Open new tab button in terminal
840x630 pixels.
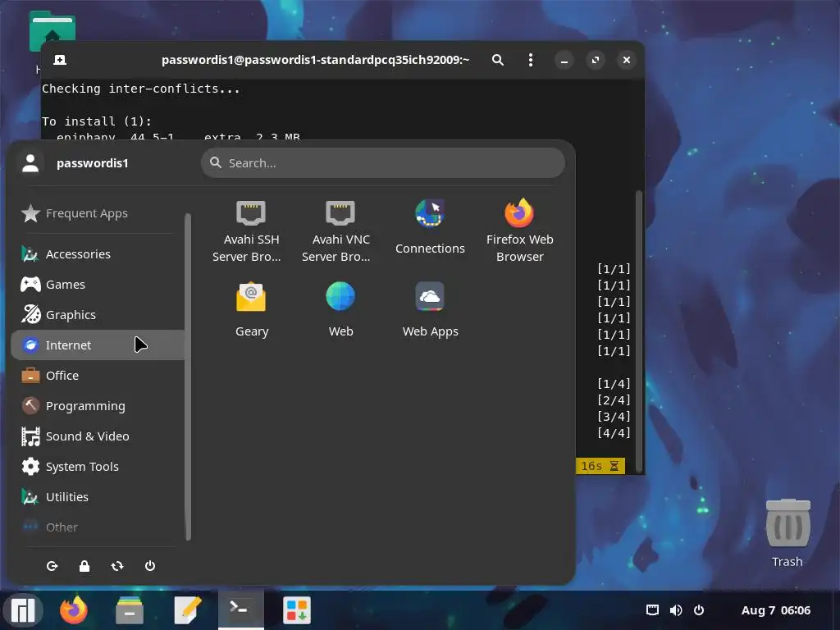[60, 60]
